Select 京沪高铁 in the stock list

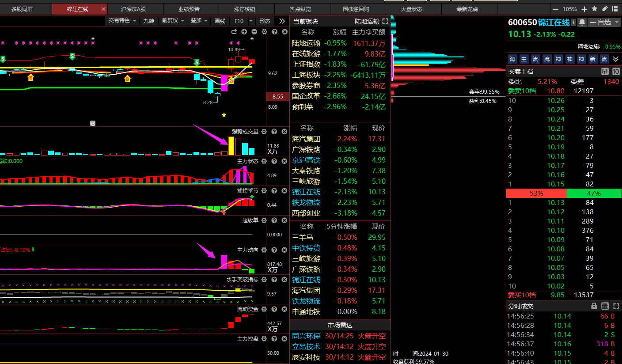tap(340, 160)
